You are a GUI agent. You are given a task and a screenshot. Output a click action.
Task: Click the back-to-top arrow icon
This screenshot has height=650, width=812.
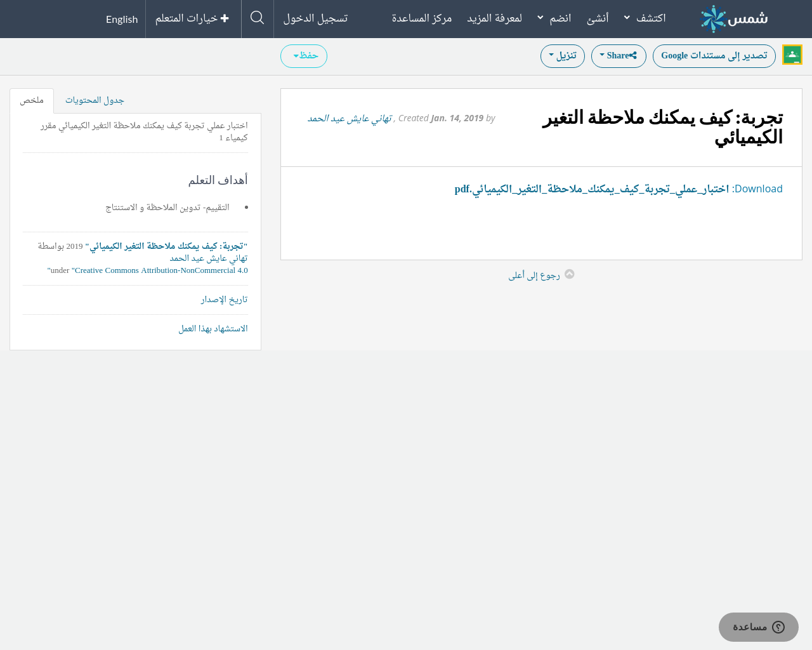coord(569,274)
